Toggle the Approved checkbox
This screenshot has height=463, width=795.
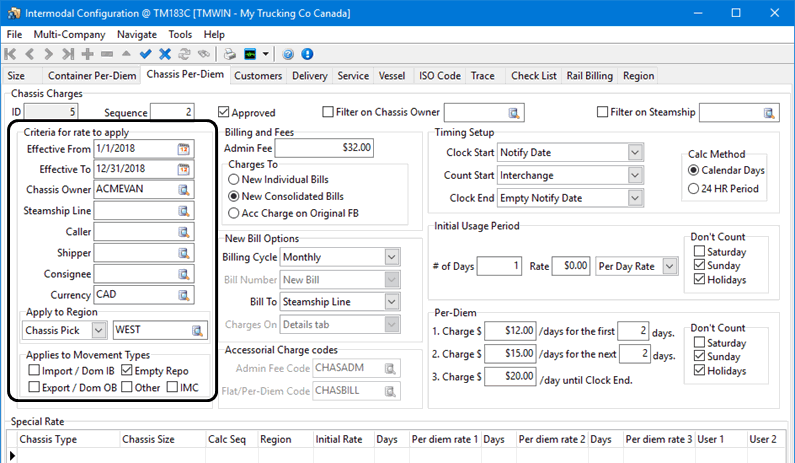coord(224,113)
